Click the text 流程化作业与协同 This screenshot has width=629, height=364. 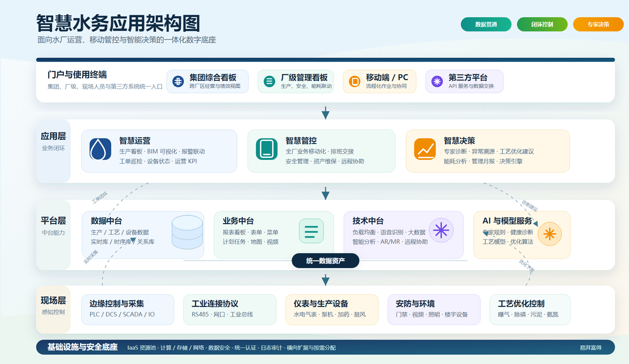(386, 86)
